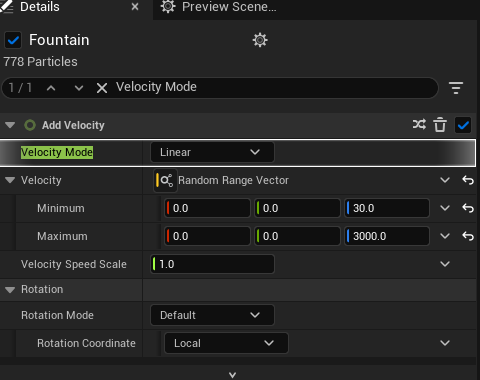The height and width of the screenshot is (380, 480).
Task: Reset Velocity to default with the arrow icon
Action: [468, 180]
